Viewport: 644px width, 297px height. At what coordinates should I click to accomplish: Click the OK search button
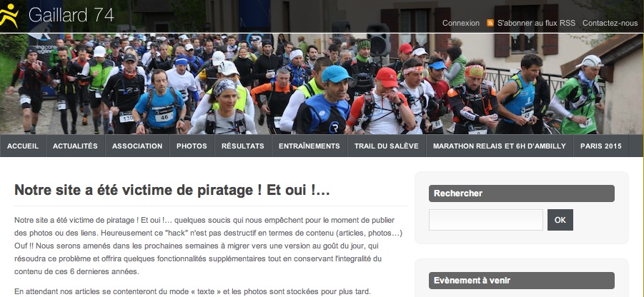click(560, 220)
